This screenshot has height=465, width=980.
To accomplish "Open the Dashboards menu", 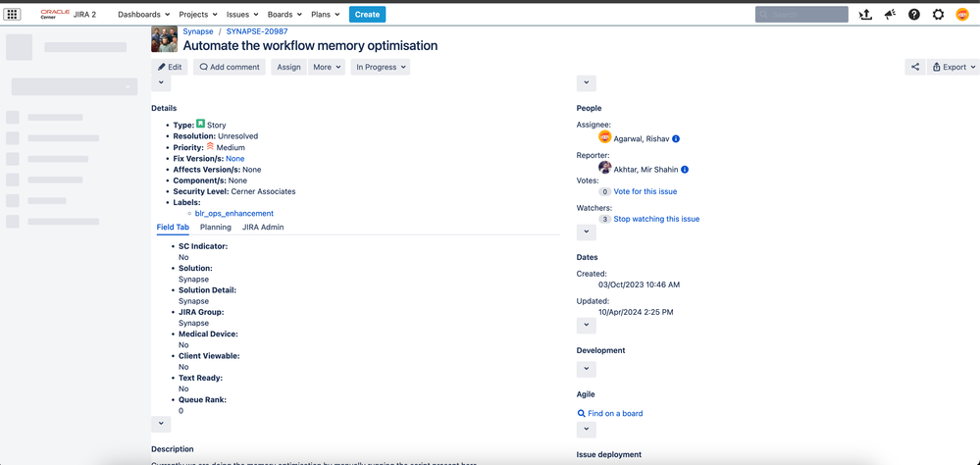I will pyautogui.click(x=144, y=15).
